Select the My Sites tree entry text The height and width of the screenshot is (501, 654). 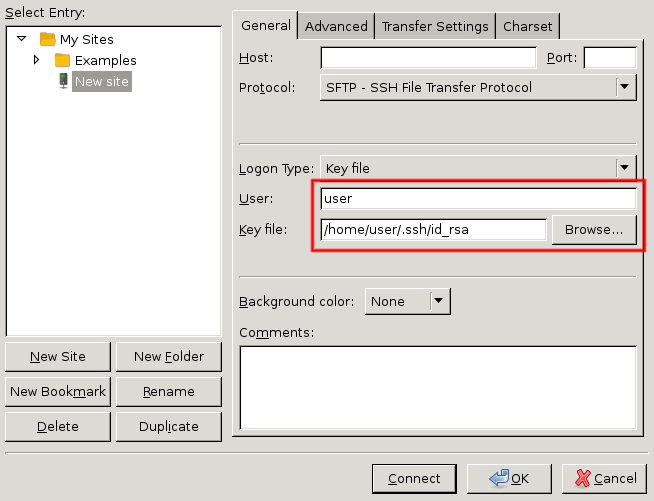pos(87,40)
